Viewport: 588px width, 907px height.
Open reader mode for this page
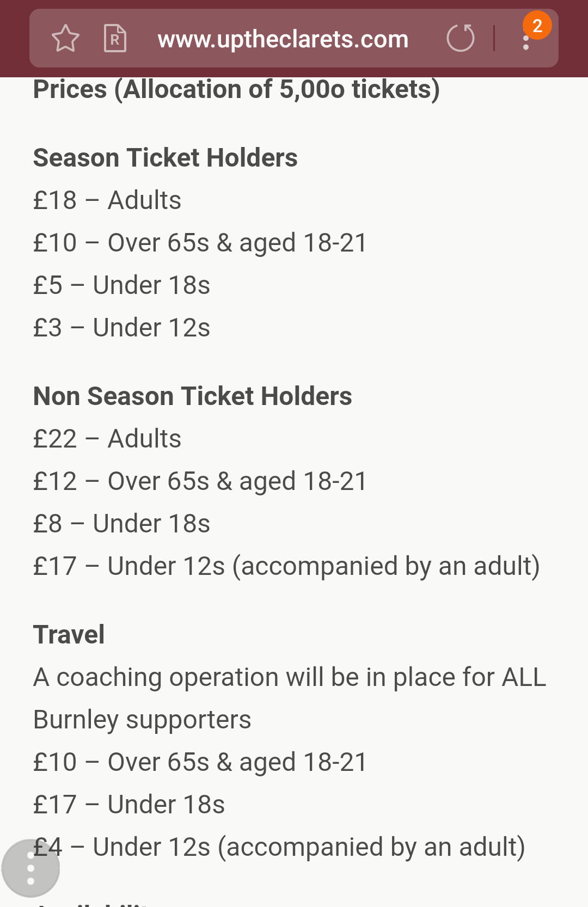[x=115, y=39]
